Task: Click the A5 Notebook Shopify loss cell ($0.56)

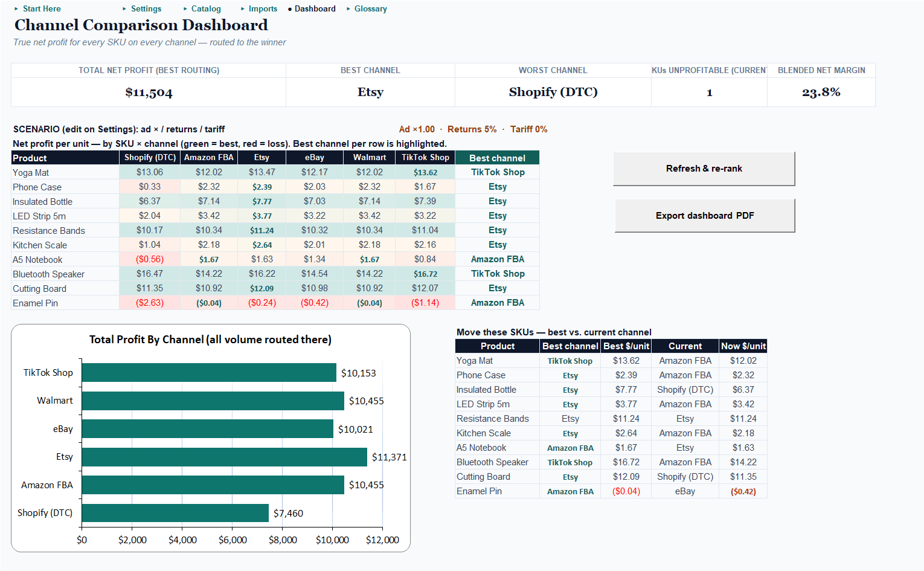Action: pyautogui.click(x=150, y=259)
